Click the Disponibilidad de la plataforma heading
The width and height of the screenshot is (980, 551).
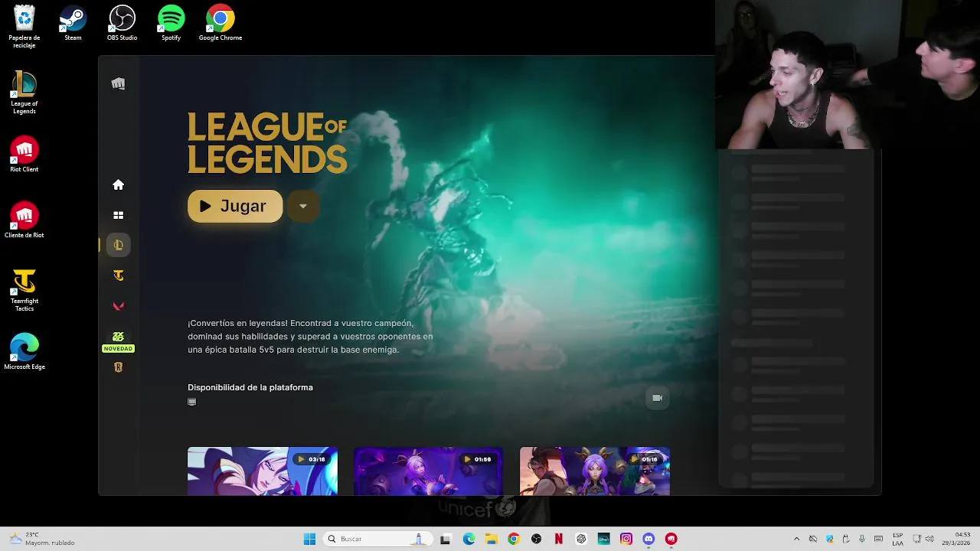click(250, 387)
